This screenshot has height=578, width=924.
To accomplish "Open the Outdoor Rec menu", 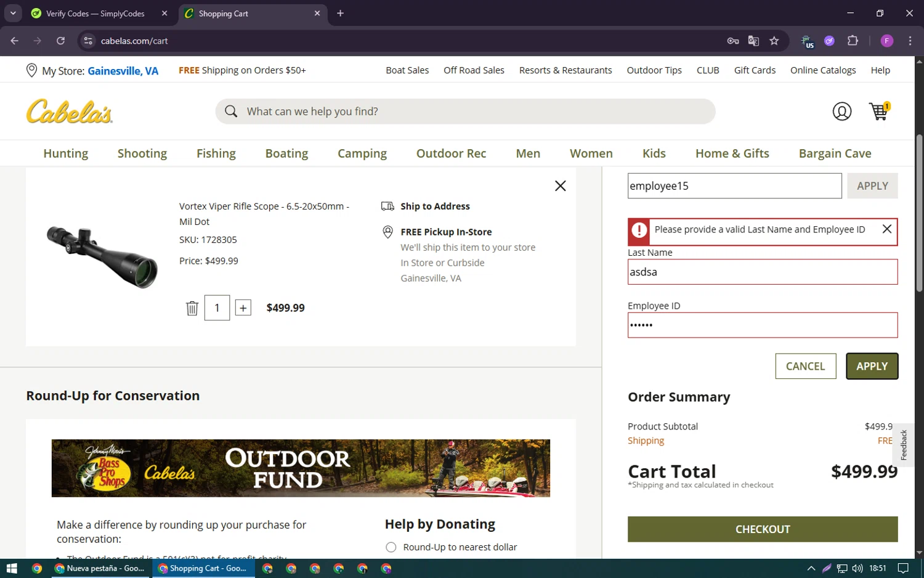I will coord(452,153).
